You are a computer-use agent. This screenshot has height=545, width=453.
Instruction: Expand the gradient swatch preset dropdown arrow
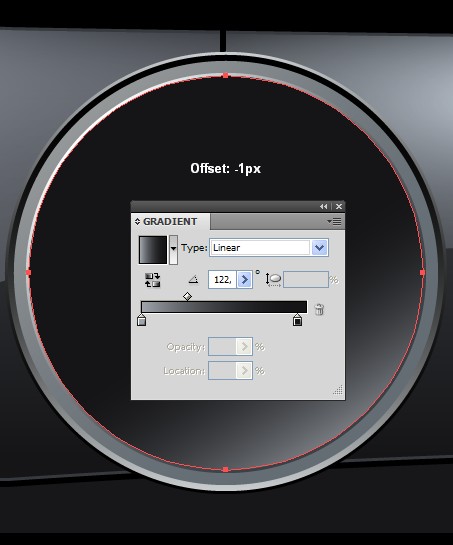[x=173, y=250]
